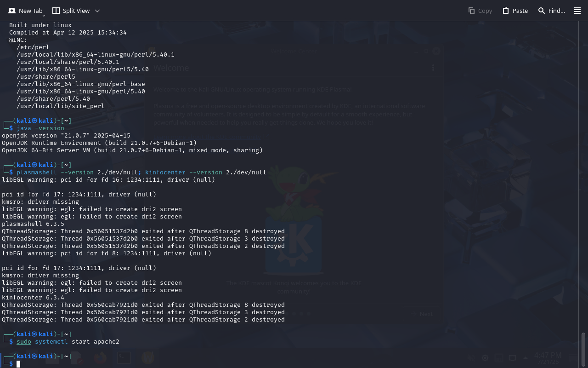Open Find search in terminal
The image size is (588, 368).
tap(551, 11)
